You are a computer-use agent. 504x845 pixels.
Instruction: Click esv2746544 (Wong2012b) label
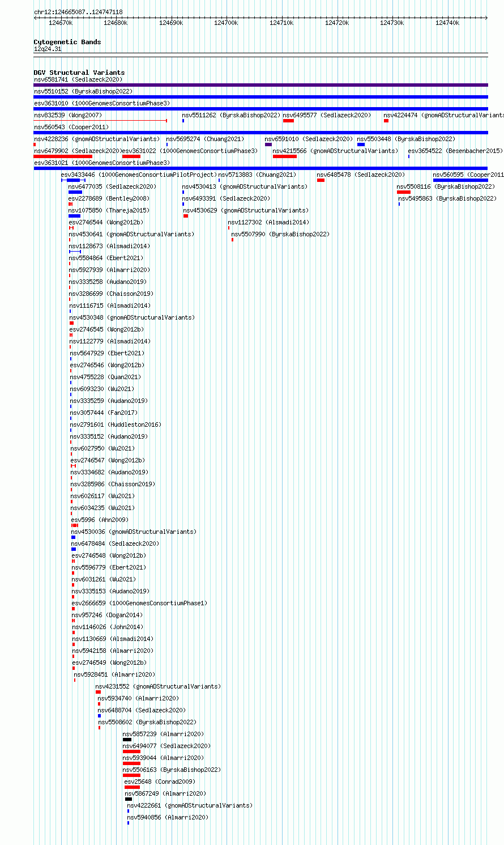pyautogui.click(x=106, y=222)
